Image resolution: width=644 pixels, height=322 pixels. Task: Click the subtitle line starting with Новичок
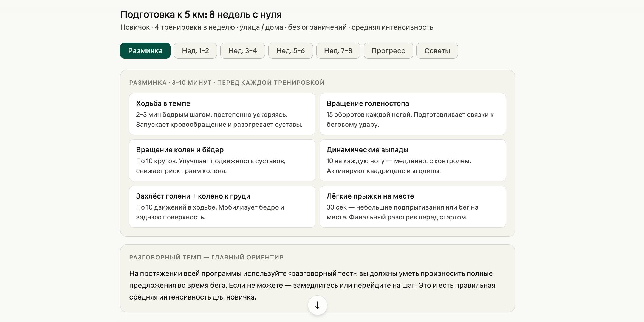276,27
